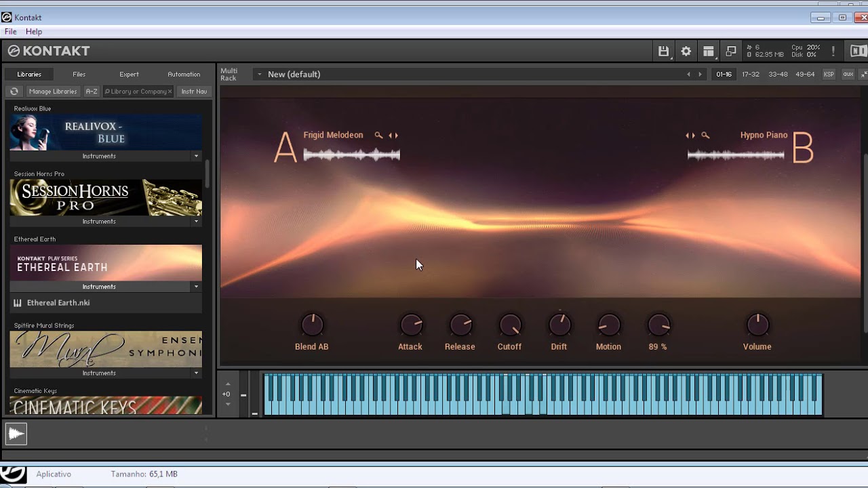The image size is (868, 488).
Task: Toggle KSP script editor button
Action: 829,75
